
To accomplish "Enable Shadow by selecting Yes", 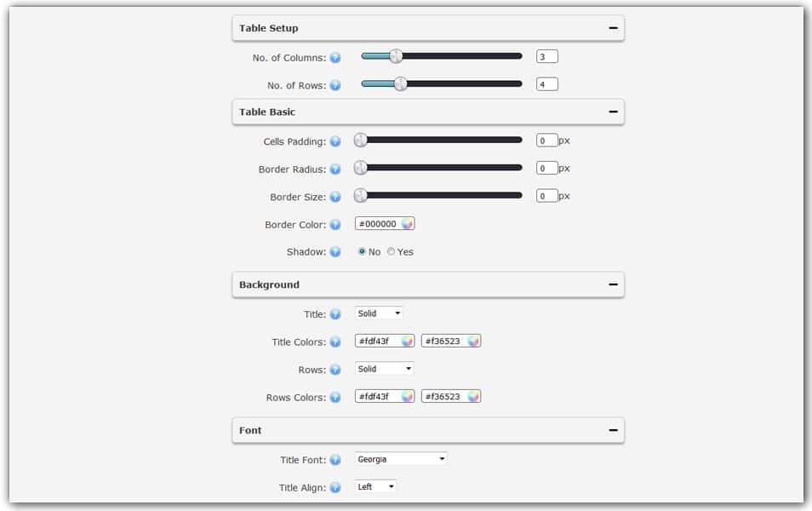I will (391, 252).
